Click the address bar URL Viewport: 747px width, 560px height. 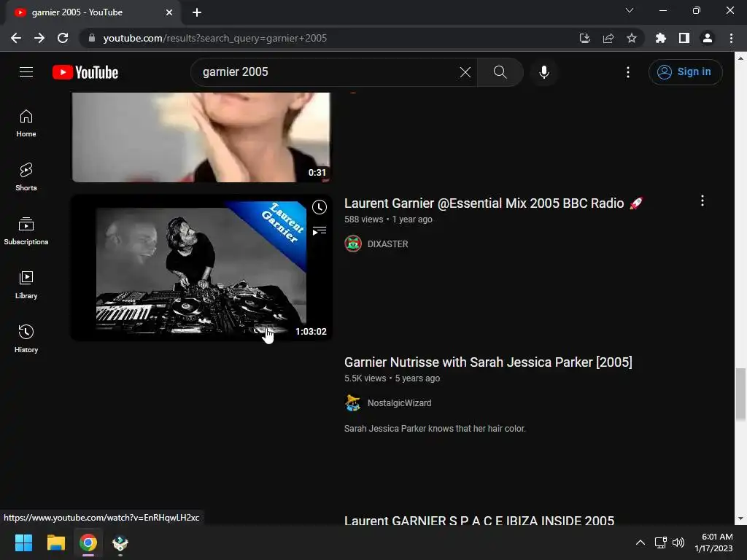click(215, 38)
